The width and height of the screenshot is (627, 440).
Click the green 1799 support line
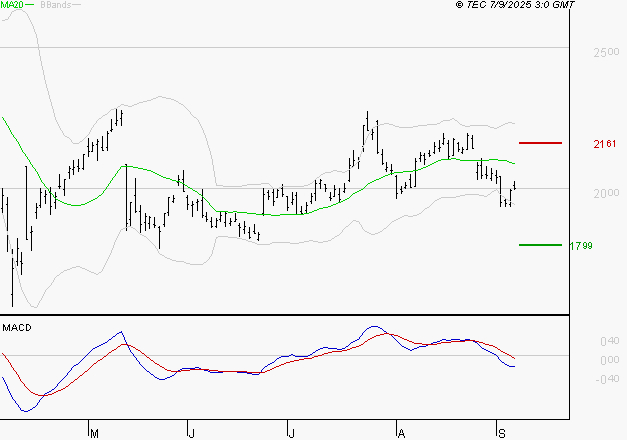click(x=541, y=244)
